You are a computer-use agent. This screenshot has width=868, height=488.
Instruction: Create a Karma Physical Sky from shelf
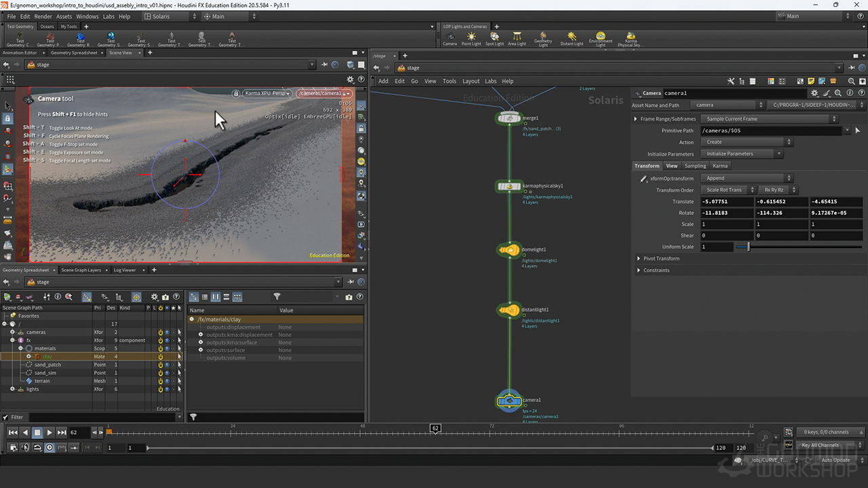(x=630, y=38)
